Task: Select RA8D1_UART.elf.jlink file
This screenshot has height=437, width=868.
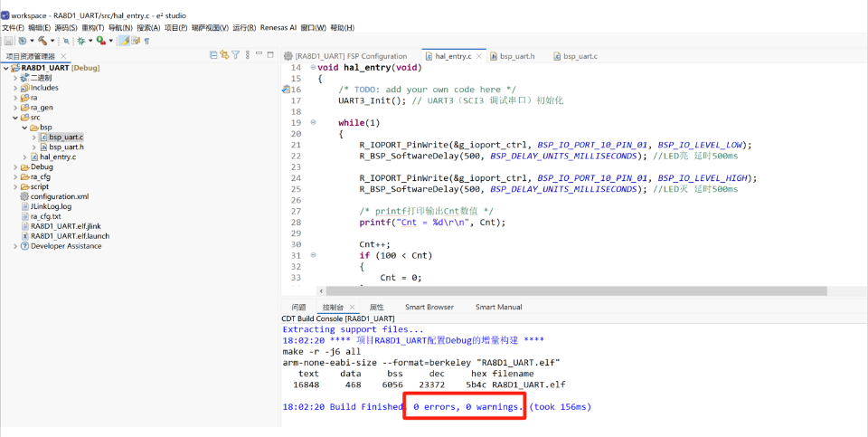Action: point(65,226)
